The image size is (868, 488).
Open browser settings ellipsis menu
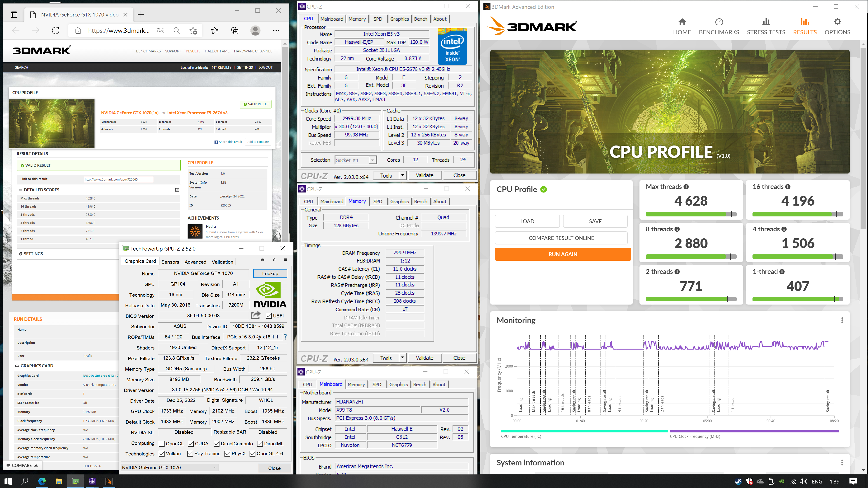(x=276, y=31)
